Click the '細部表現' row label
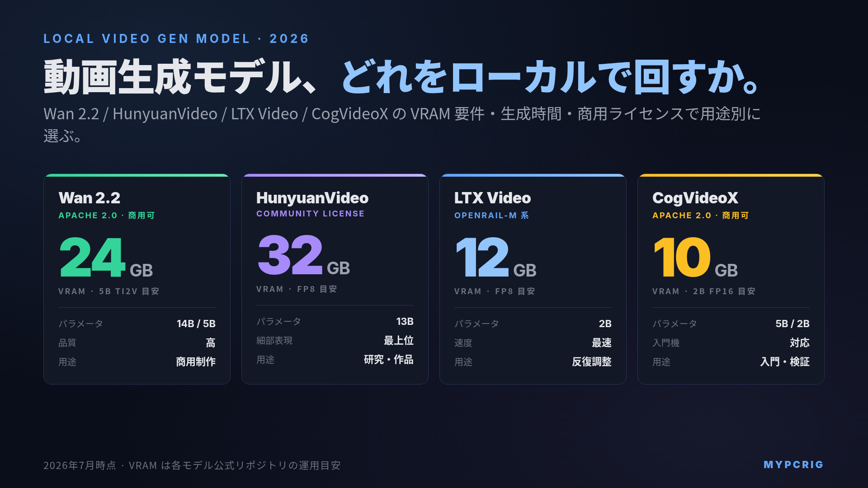868x488 pixels. tap(274, 341)
